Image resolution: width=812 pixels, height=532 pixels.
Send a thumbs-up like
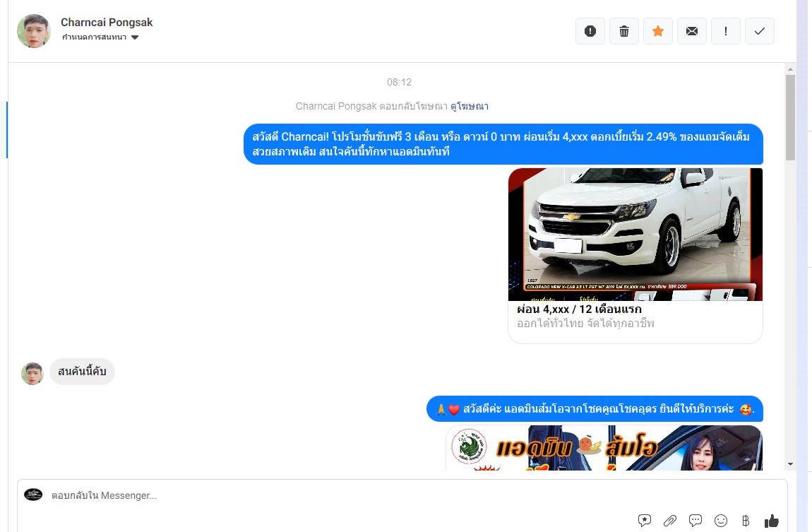[772, 521]
